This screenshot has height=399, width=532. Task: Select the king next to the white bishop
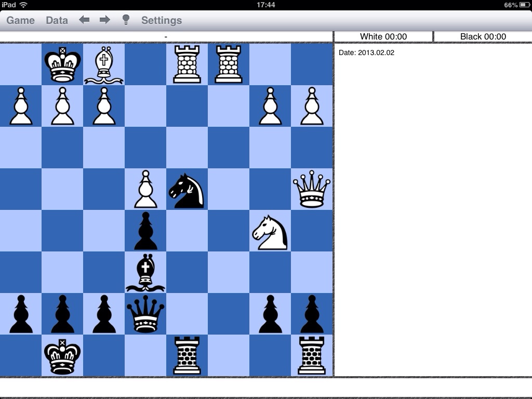(62, 64)
